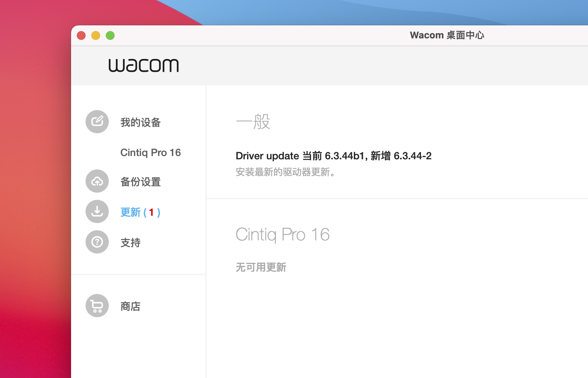Click the 无可用更新 message
588x378 pixels.
(x=261, y=268)
